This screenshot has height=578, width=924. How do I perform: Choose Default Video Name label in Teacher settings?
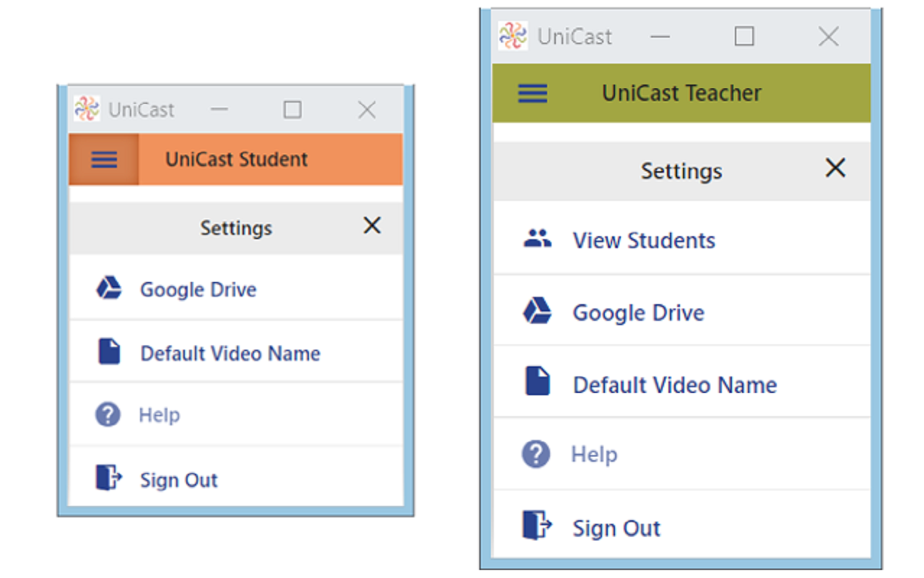click(x=675, y=385)
